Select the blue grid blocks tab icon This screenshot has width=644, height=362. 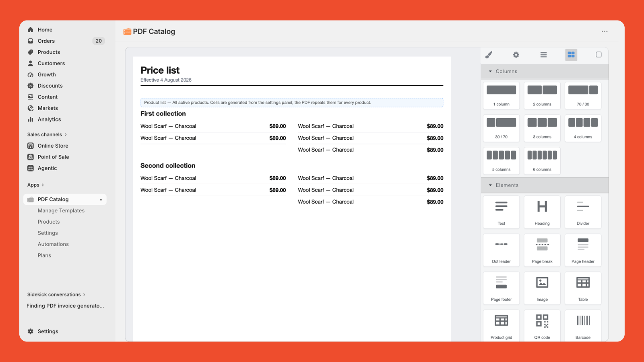tap(571, 55)
